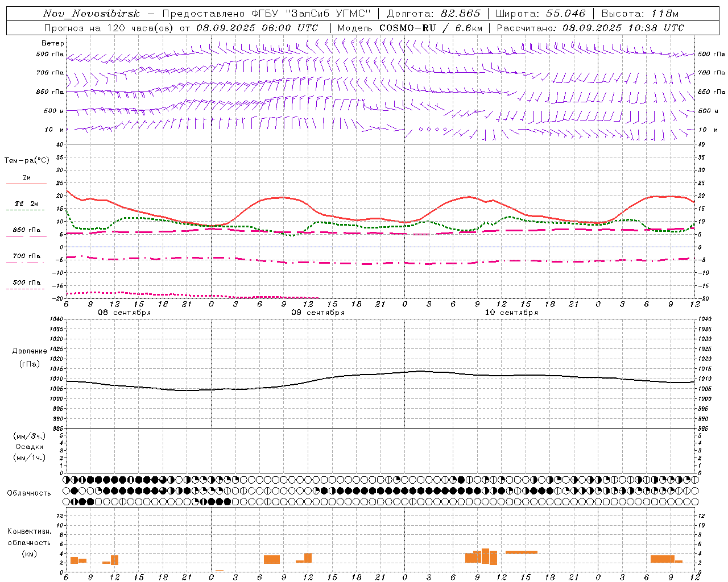
Task: Click the Долгота: 82.865 longitude value
Action: (x=433, y=14)
